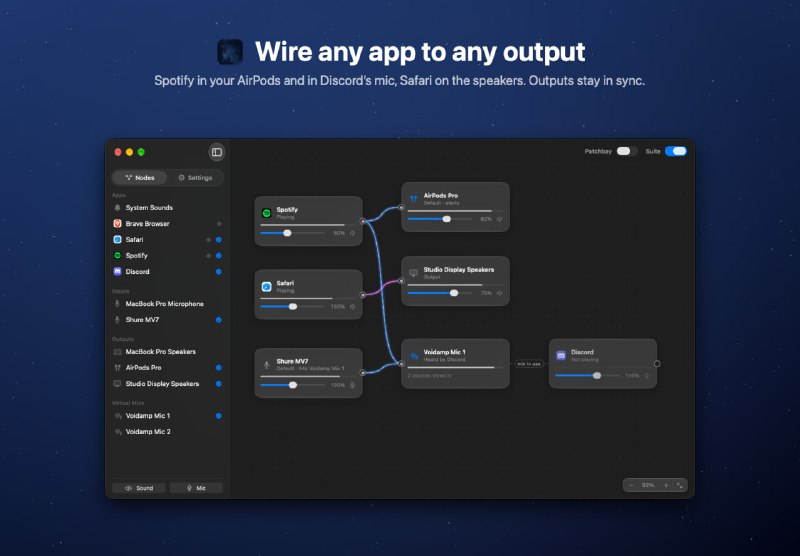Toggle the blue dot for Discord in sidebar

(218, 272)
